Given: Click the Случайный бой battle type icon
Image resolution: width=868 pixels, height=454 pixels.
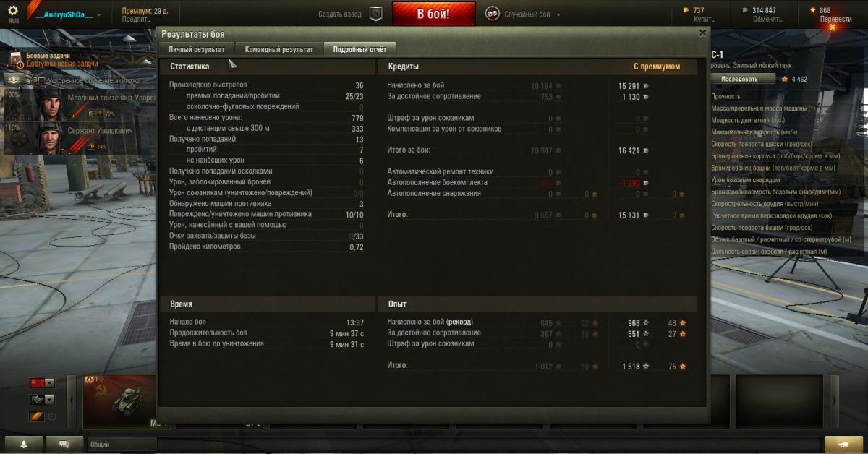Looking at the screenshot, I should point(492,14).
